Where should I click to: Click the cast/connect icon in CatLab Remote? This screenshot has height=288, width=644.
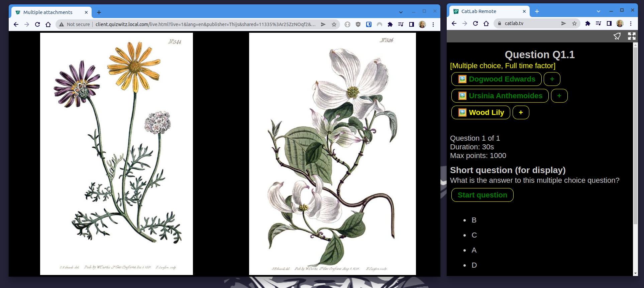[x=617, y=36]
